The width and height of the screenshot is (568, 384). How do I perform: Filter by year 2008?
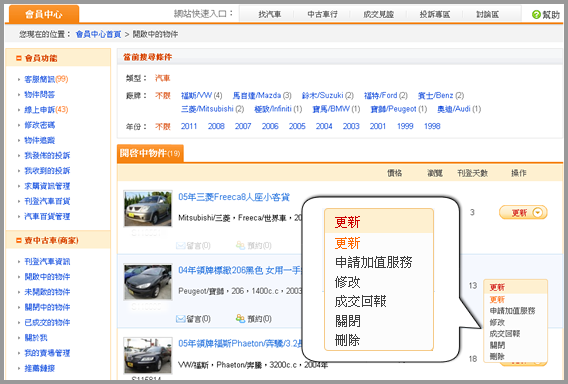[216, 126]
